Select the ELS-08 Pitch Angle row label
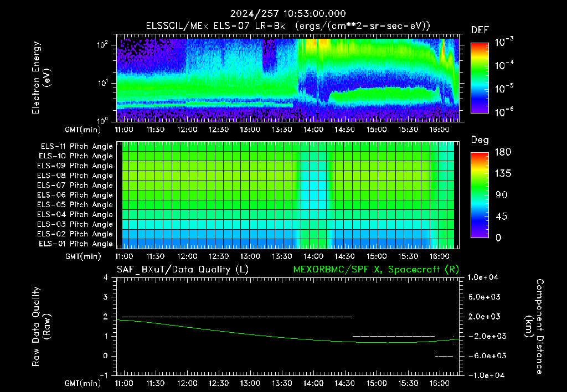The width and height of the screenshot is (567, 392). [x=75, y=176]
